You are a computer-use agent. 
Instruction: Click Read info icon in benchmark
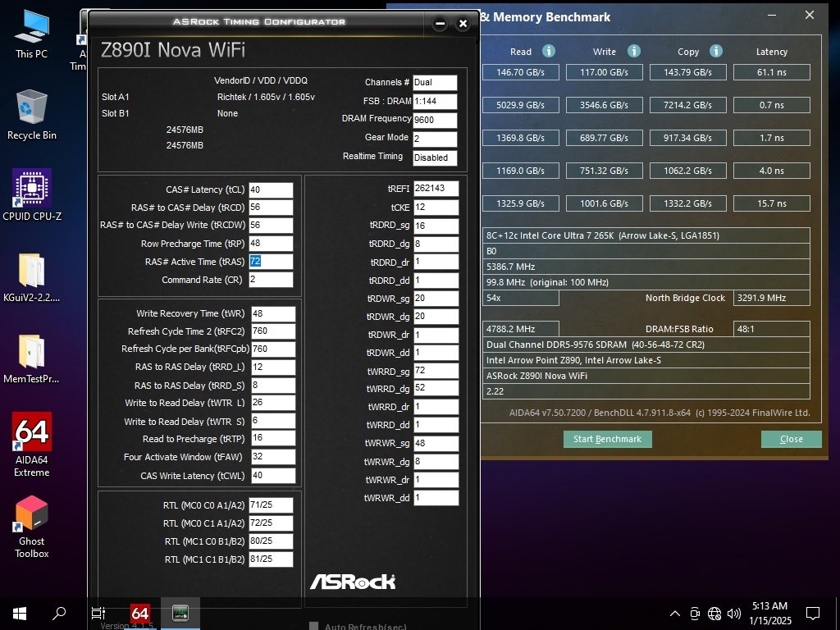(549, 51)
